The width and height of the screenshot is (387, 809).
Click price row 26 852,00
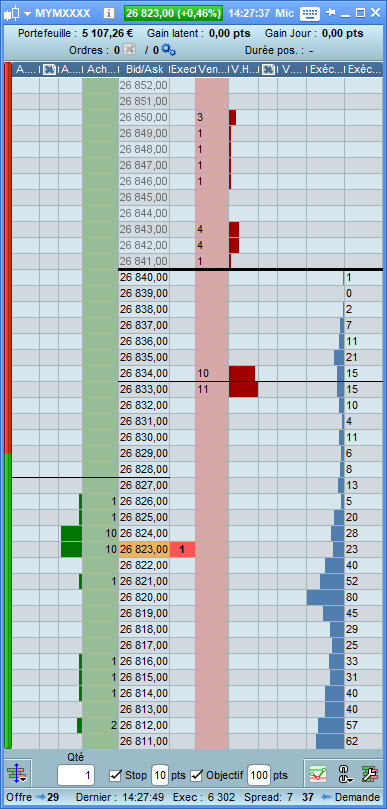pyautogui.click(x=144, y=85)
